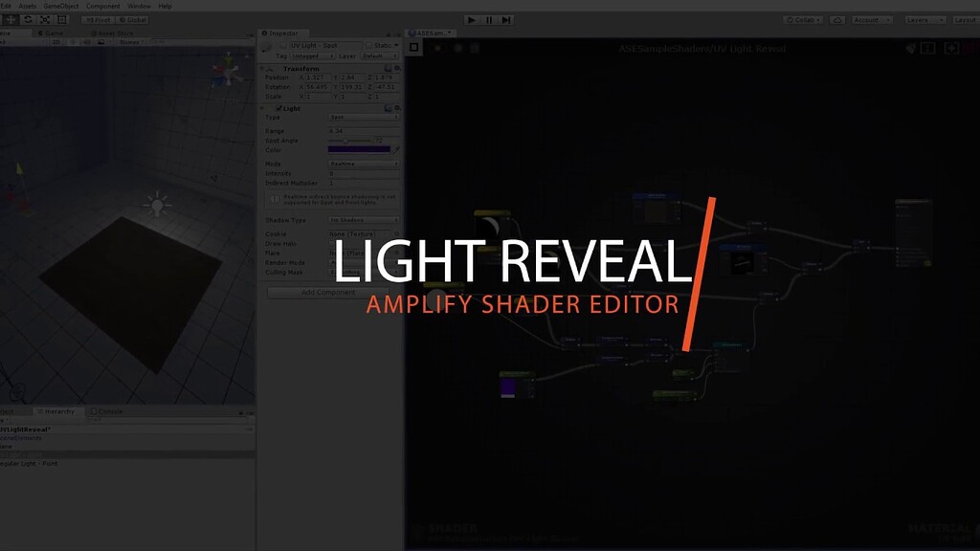Select the Rect transform tool
This screenshot has width=980, height=551.
pos(61,19)
